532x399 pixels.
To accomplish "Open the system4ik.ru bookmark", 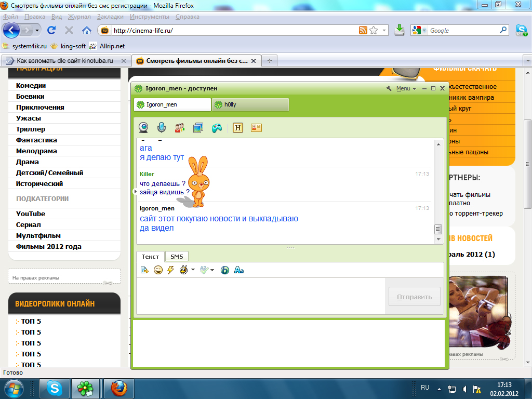I will coord(25,46).
